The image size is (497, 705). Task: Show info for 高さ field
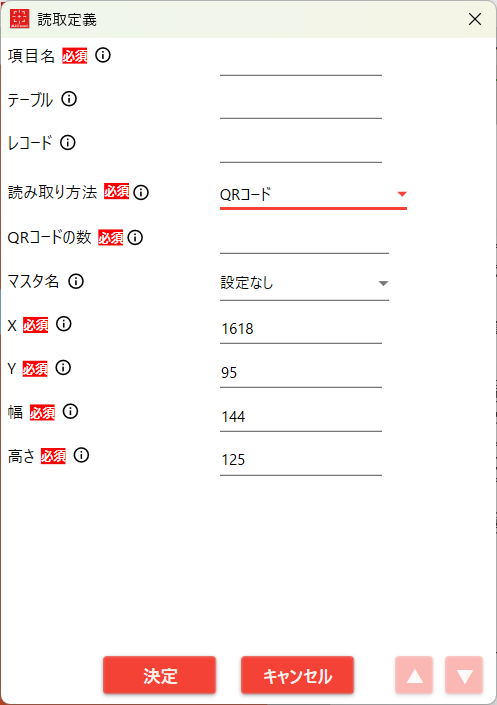pos(81,455)
